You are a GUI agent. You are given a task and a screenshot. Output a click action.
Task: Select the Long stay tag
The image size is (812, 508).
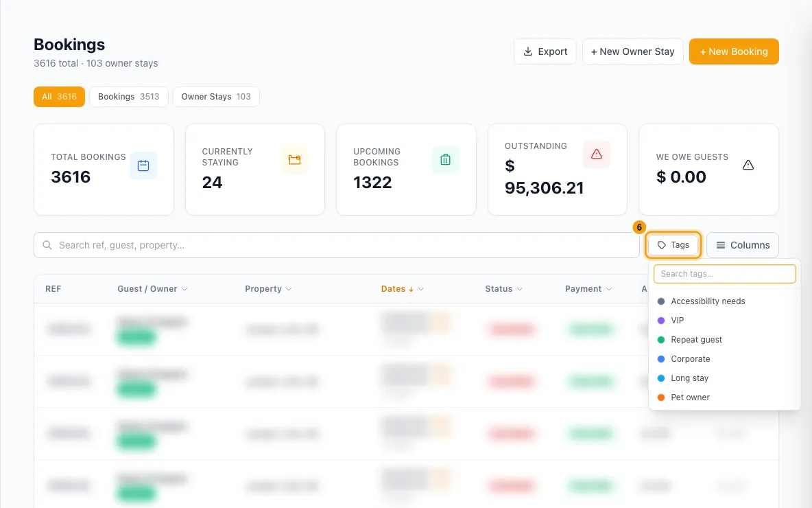pyautogui.click(x=724, y=378)
